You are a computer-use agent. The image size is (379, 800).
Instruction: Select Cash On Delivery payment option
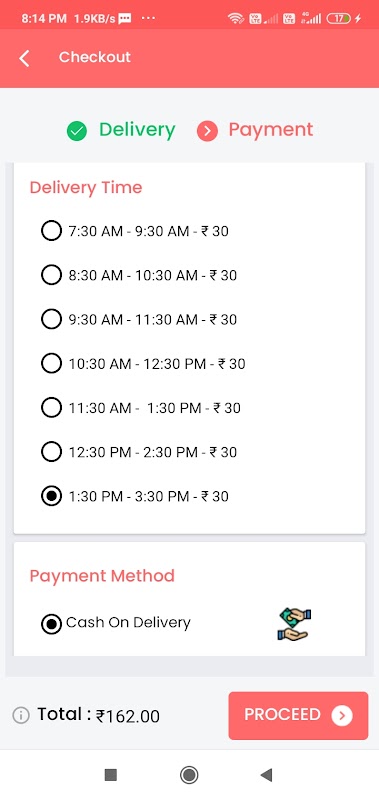click(116, 623)
